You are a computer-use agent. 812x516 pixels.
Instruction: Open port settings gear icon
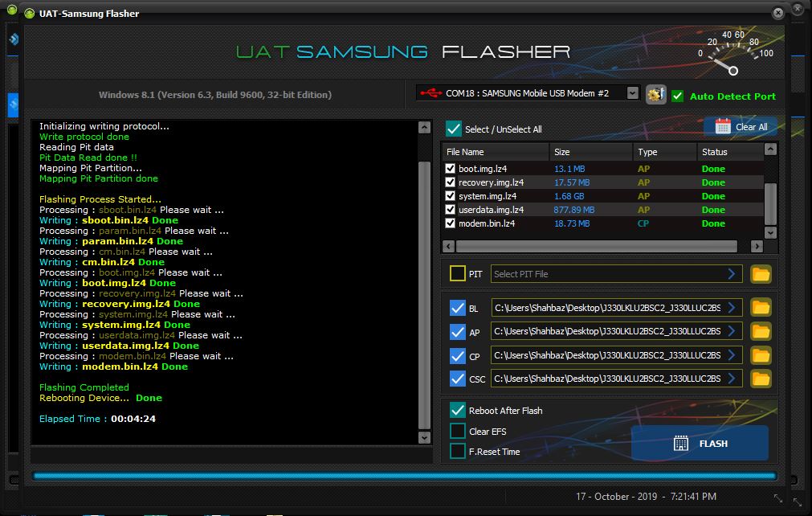coord(655,95)
